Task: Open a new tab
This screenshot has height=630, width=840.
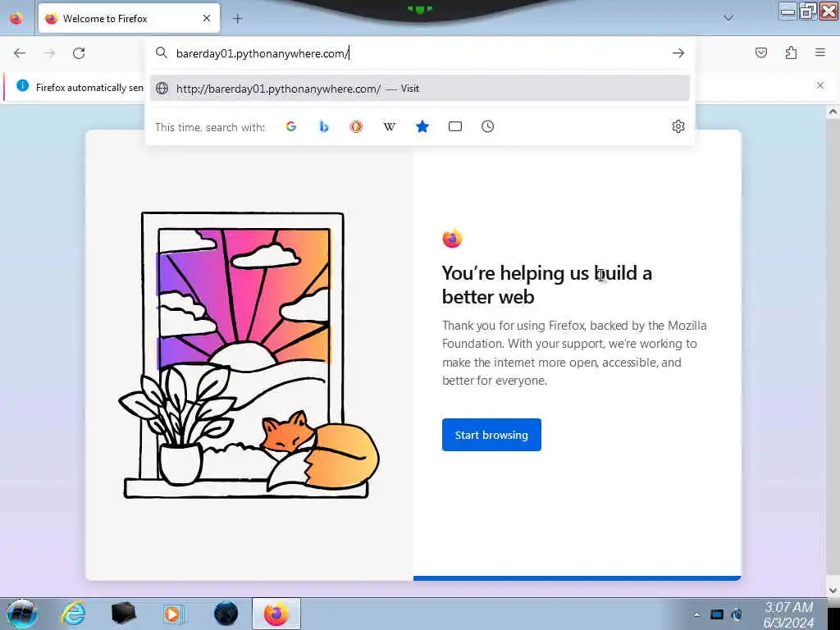Action: click(x=238, y=19)
